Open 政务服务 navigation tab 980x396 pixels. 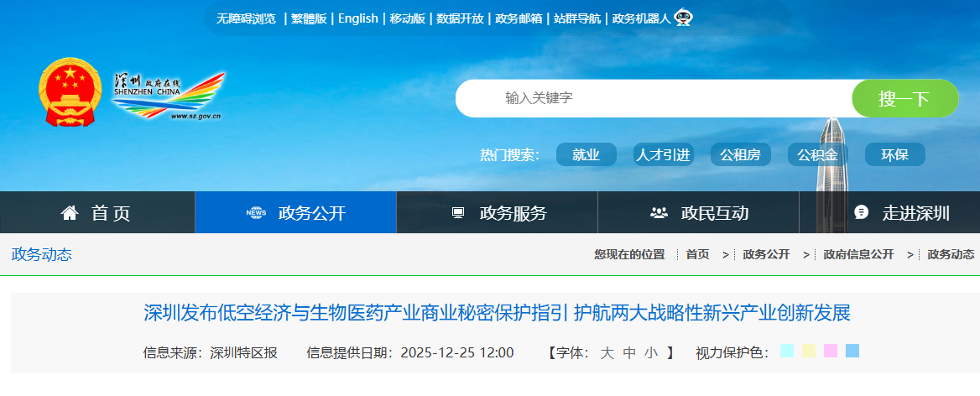(x=498, y=212)
